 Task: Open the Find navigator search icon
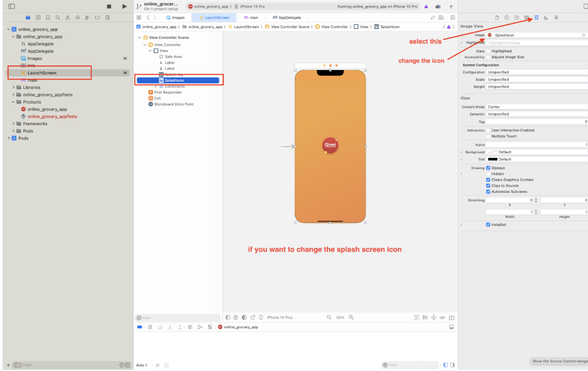tap(58, 18)
